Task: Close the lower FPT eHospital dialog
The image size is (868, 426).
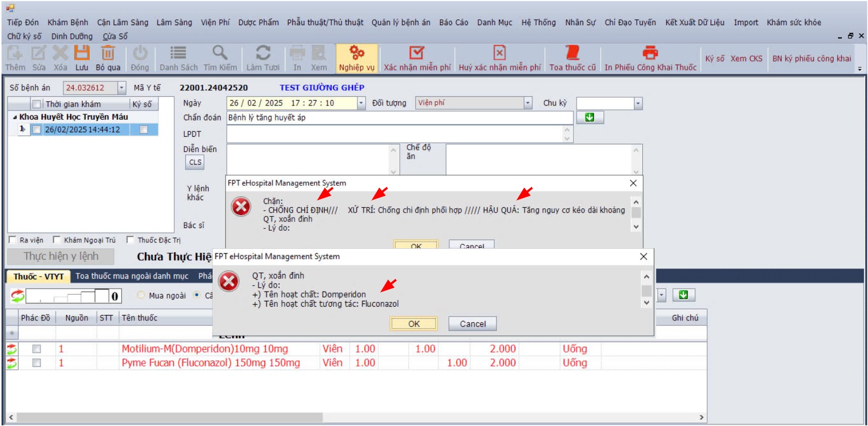Action: [x=643, y=256]
